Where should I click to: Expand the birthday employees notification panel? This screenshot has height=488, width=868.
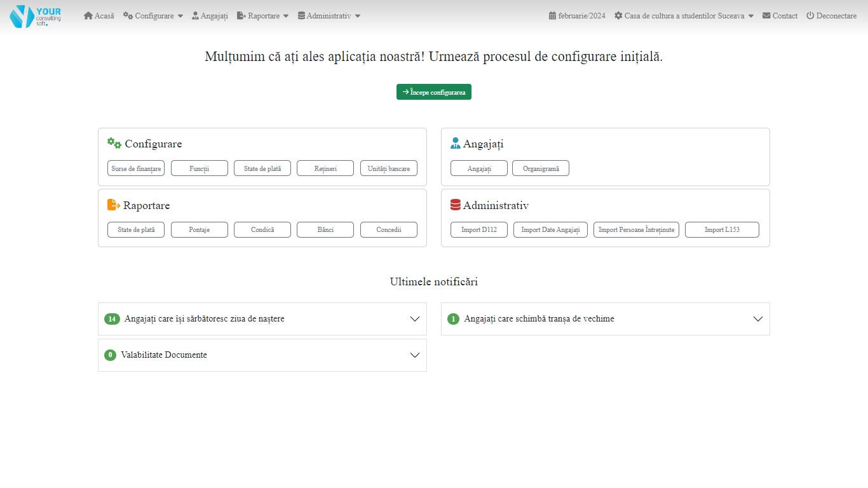(415, 319)
